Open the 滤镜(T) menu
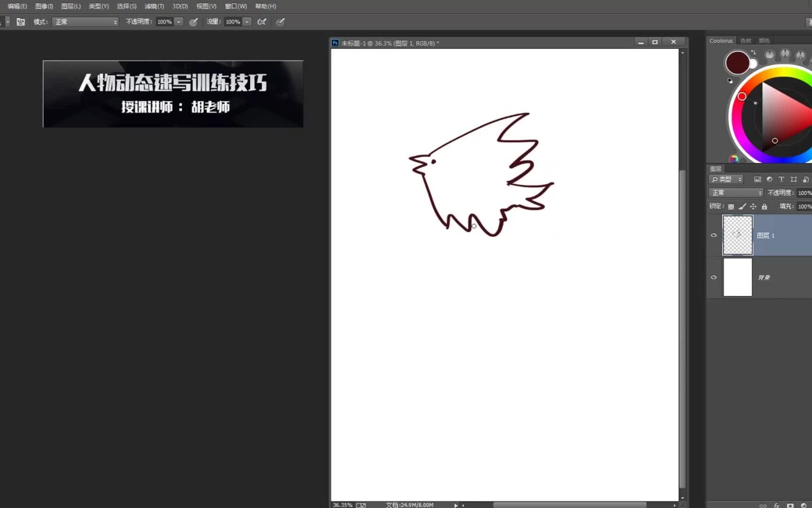 click(154, 6)
